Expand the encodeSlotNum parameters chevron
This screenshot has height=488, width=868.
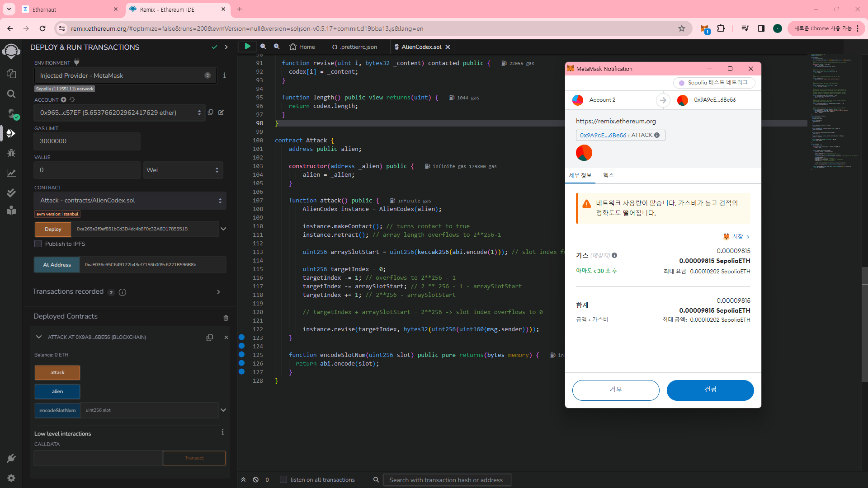click(x=223, y=410)
